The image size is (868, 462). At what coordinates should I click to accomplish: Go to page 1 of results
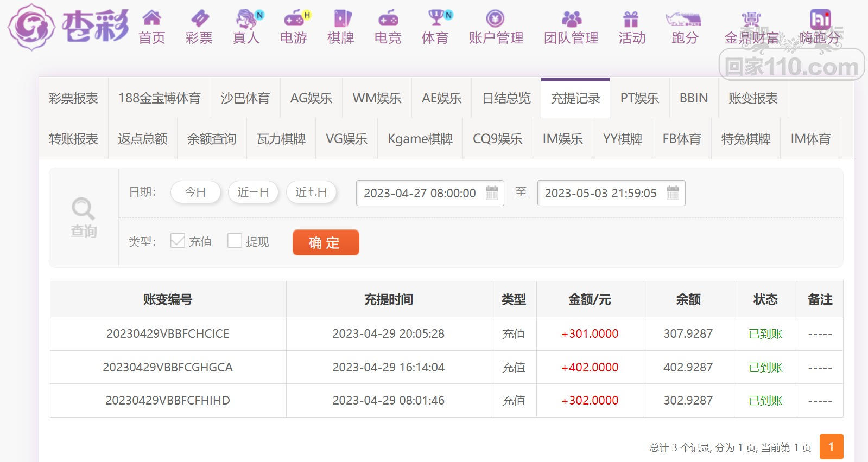pos(831,447)
